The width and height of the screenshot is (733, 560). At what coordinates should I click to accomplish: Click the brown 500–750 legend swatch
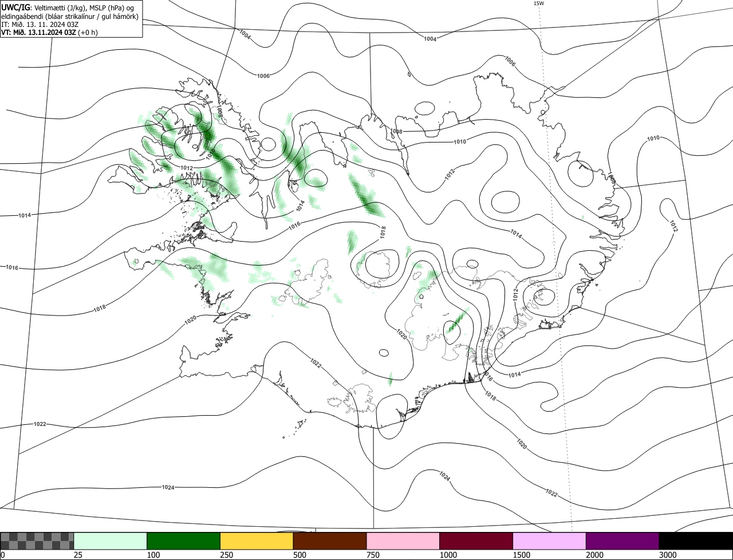pyautogui.click(x=329, y=541)
